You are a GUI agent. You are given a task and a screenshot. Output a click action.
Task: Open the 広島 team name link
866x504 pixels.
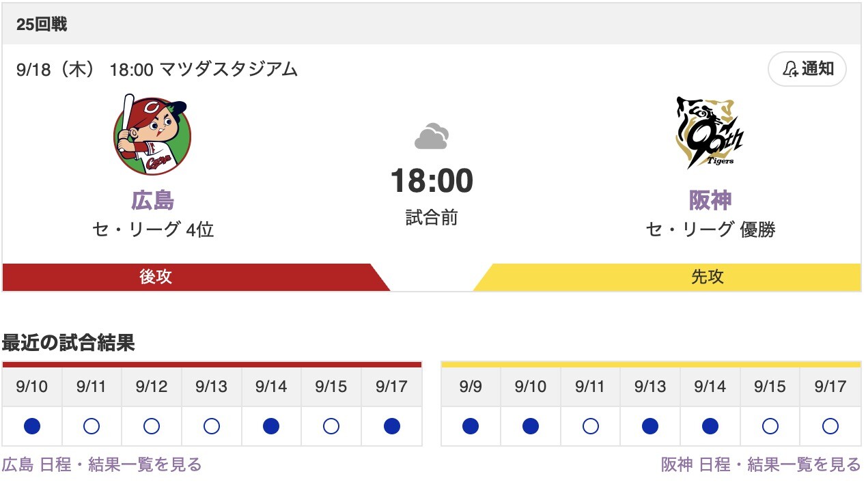click(x=152, y=200)
